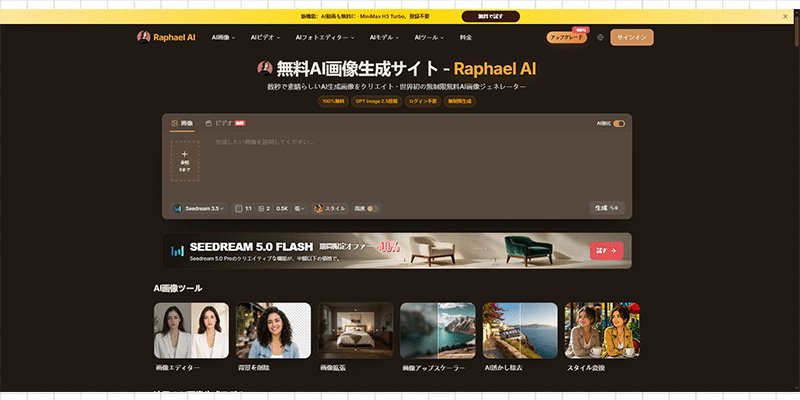This screenshot has height=400, width=800.
Task: Expand the AIモデル menu
Action: (x=384, y=37)
